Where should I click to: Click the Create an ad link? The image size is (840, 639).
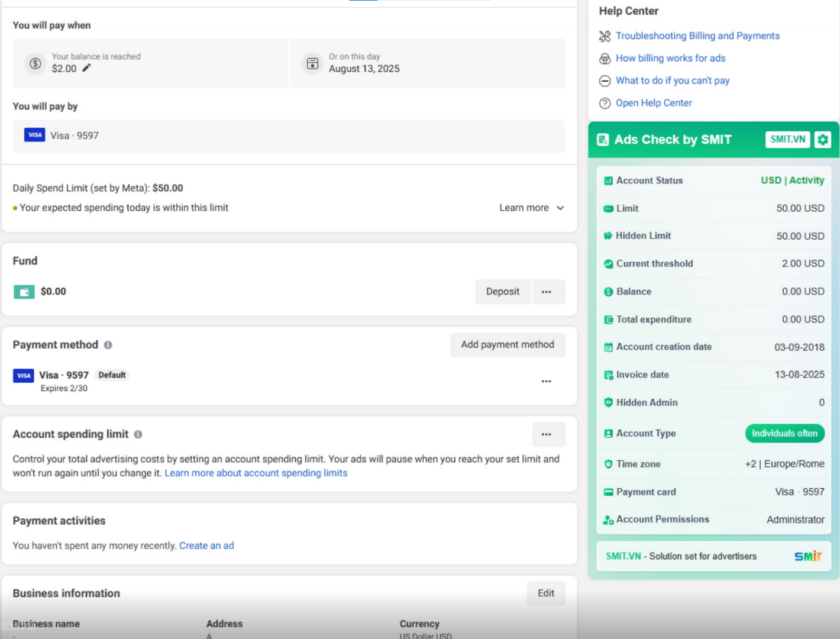(206, 546)
